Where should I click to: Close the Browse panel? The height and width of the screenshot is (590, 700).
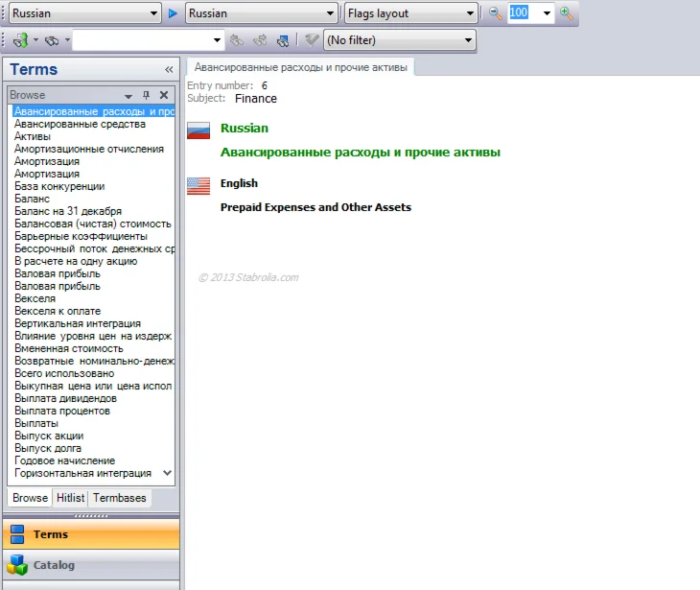[164, 95]
